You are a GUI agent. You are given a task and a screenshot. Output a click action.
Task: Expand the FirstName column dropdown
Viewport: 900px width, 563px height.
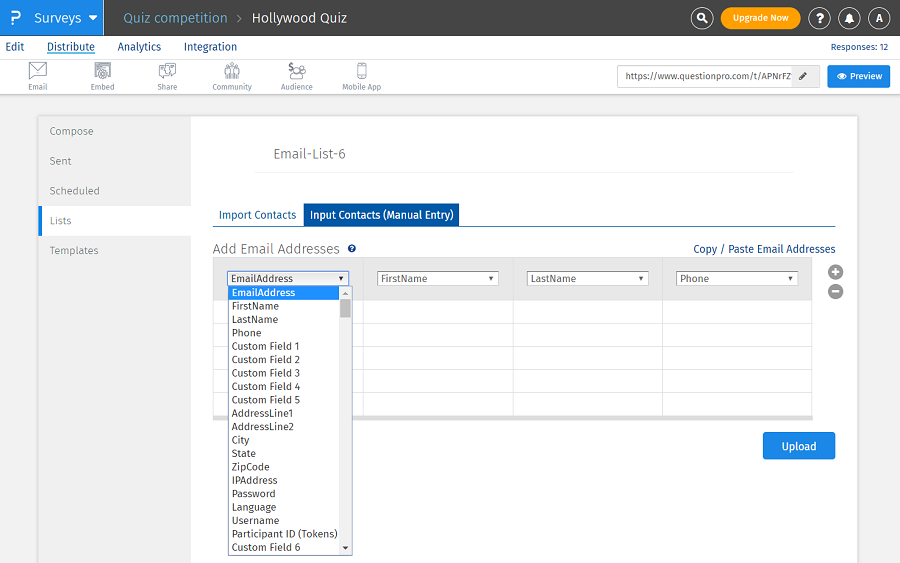coord(437,279)
